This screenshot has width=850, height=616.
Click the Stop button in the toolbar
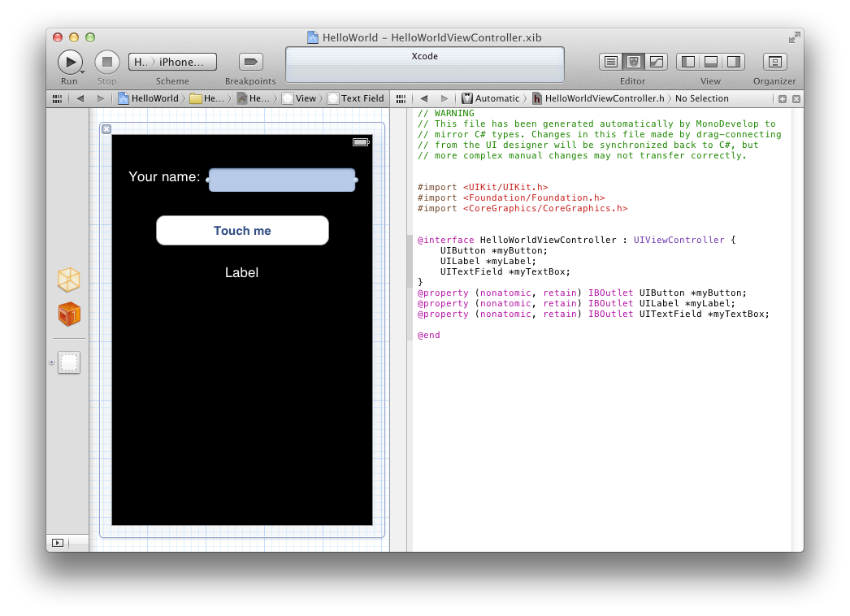tap(106, 62)
